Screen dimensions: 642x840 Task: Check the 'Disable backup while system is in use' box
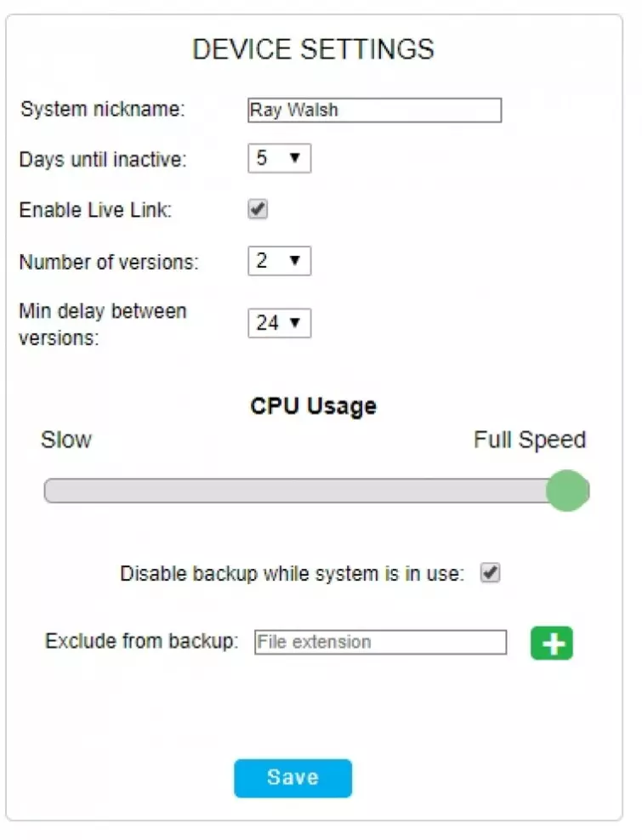491,573
